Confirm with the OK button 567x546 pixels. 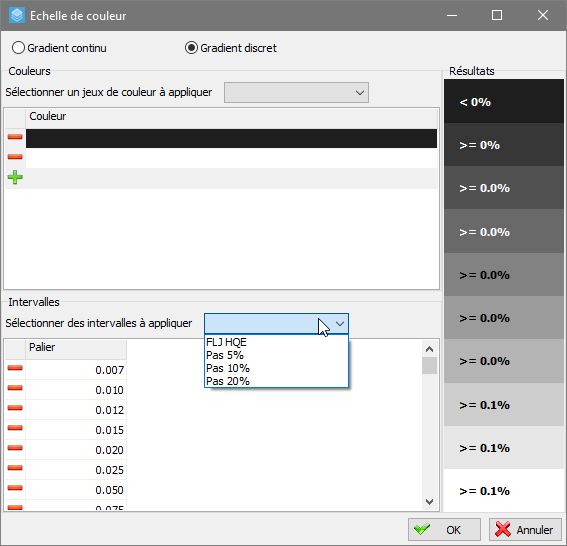[x=444, y=530]
